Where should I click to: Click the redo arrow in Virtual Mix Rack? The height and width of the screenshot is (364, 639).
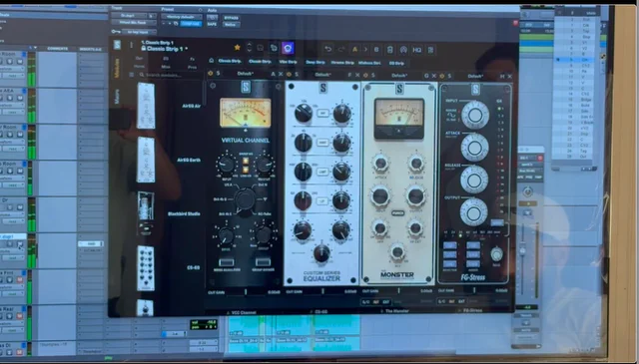[341, 49]
